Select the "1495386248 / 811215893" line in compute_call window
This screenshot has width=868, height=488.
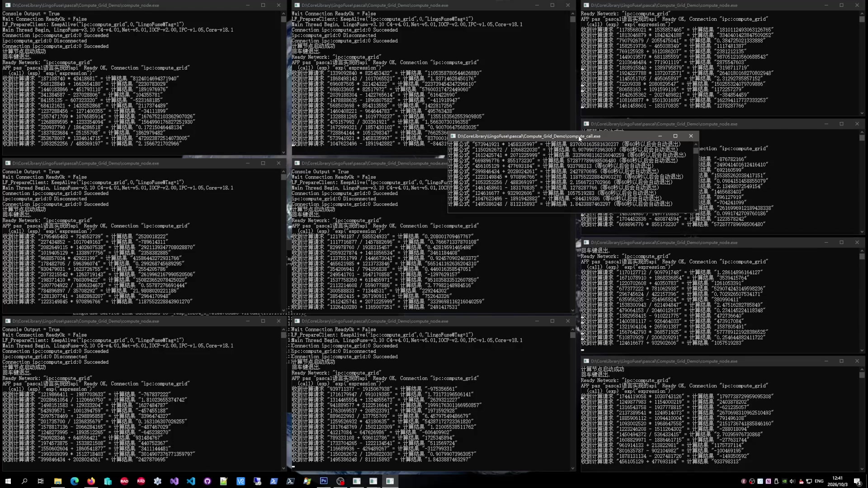[560, 204]
